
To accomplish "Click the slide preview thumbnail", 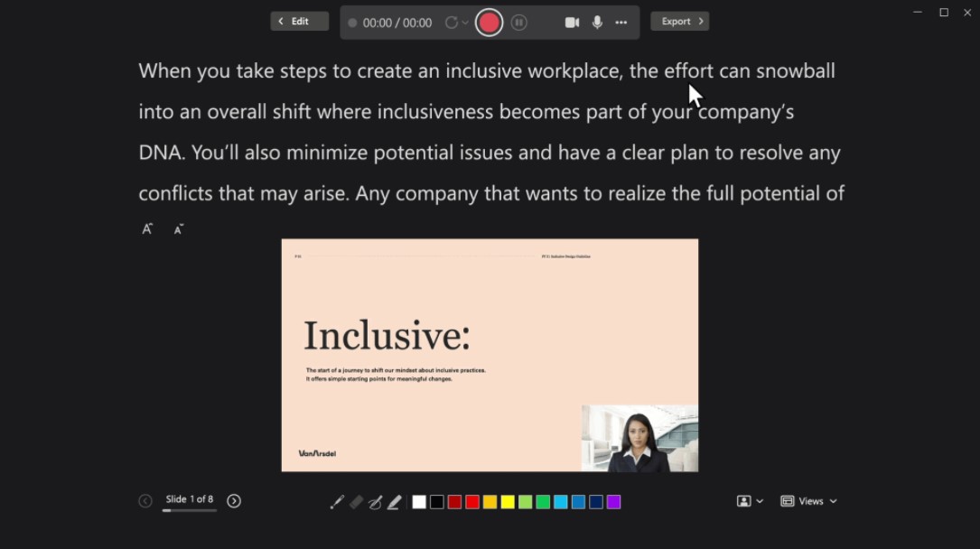I will (490, 356).
